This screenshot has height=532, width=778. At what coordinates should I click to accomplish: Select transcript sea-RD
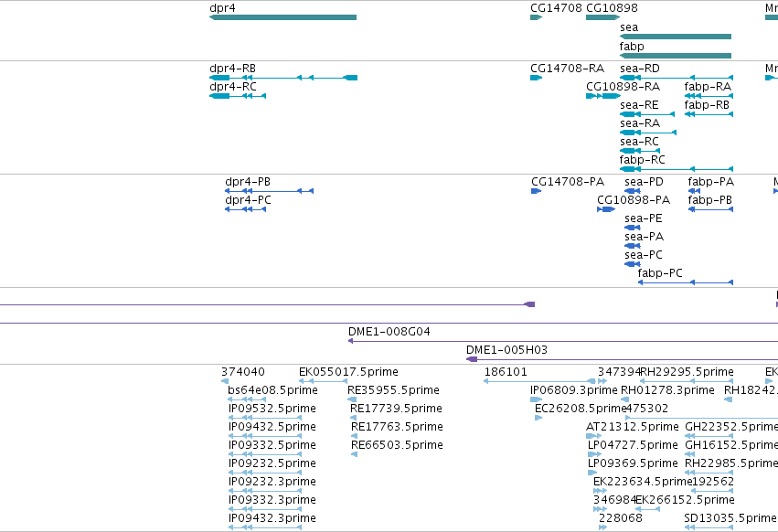(677, 78)
